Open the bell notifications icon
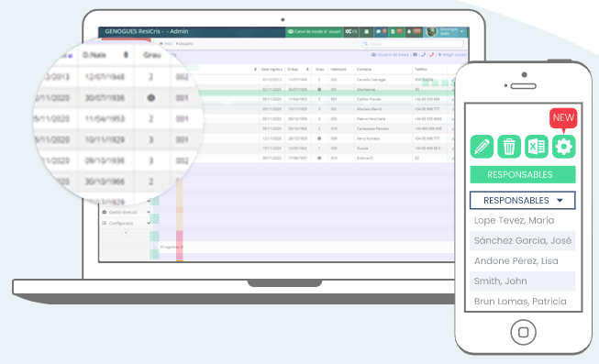This screenshot has width=599, height=364. click(x=414, y=32)
